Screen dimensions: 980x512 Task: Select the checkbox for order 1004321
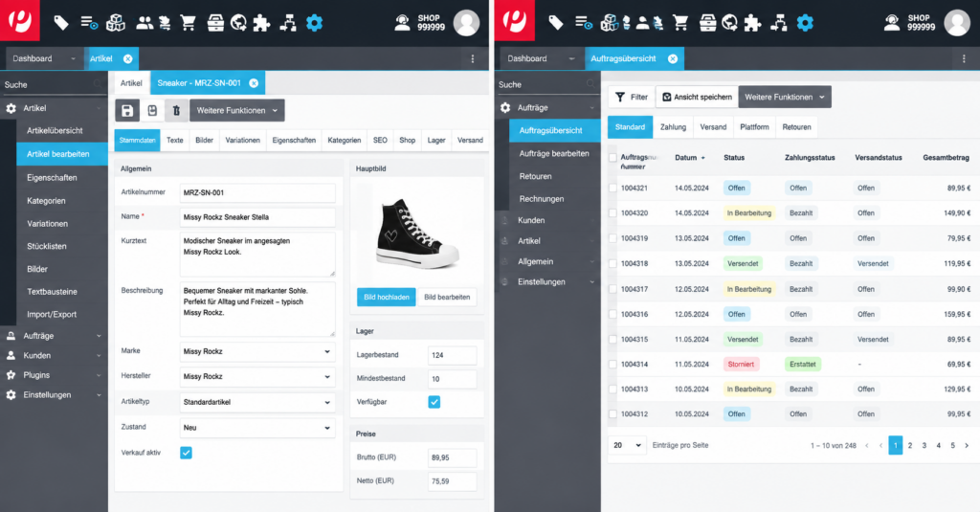[612, 189]
